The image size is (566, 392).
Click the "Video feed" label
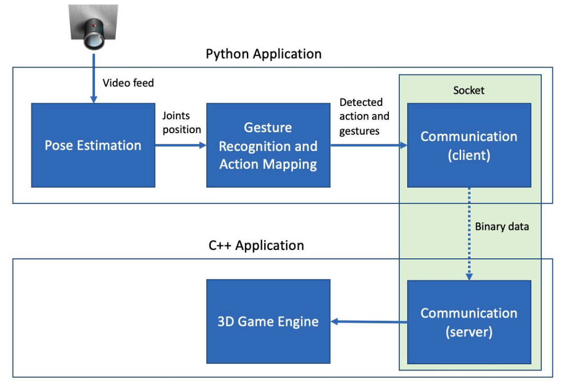click(128, 83)
